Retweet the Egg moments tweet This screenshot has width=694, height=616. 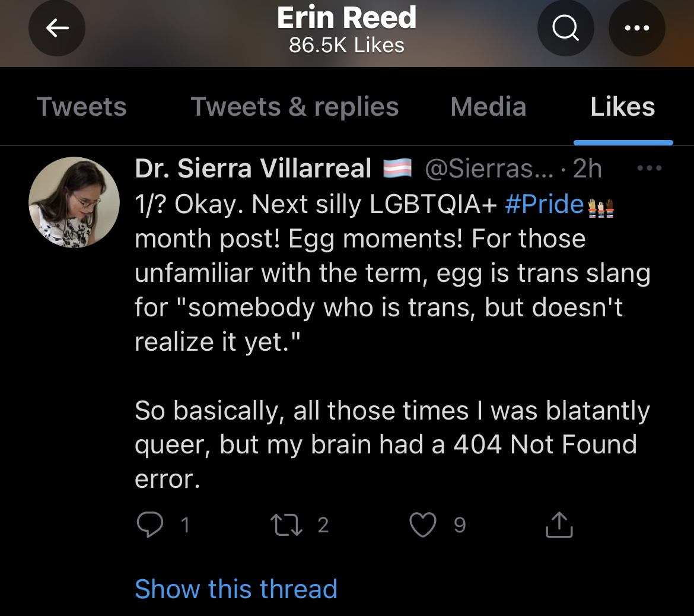pos(286,525)
